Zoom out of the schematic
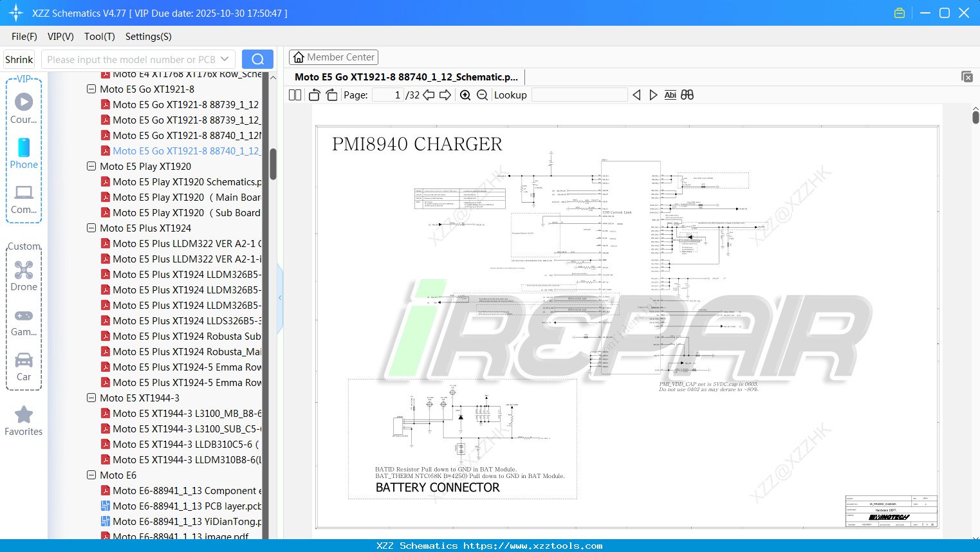This screenshot has width=980, height=552. [x=481, y=95]
